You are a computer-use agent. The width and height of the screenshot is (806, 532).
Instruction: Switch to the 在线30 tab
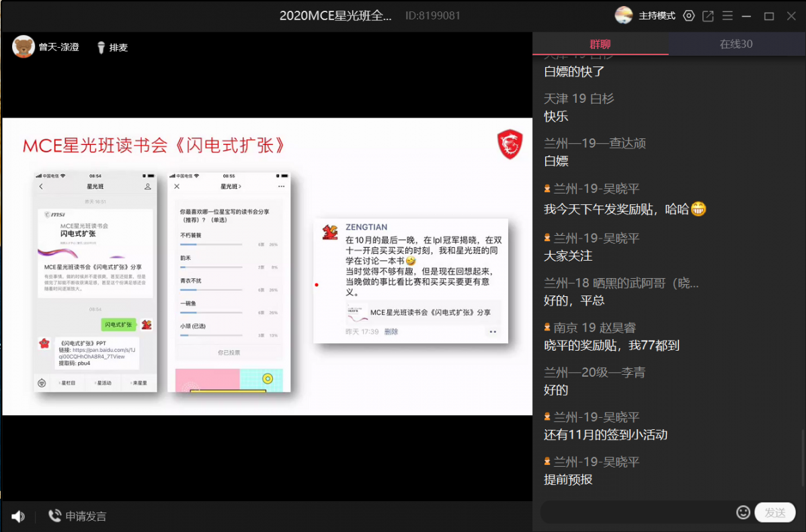click(x=737, y=44)
